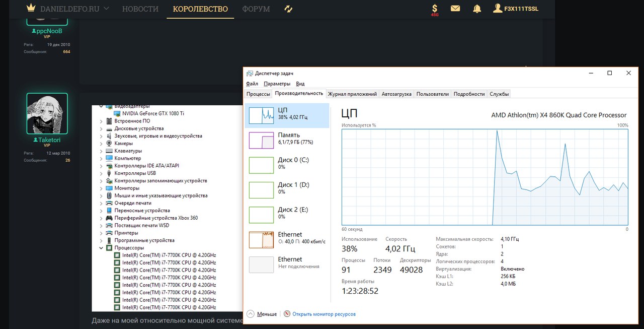Click the monitor icon beside Мониторы
The height and width of the screenshot is (329, 644).
(x=109, y=188)
